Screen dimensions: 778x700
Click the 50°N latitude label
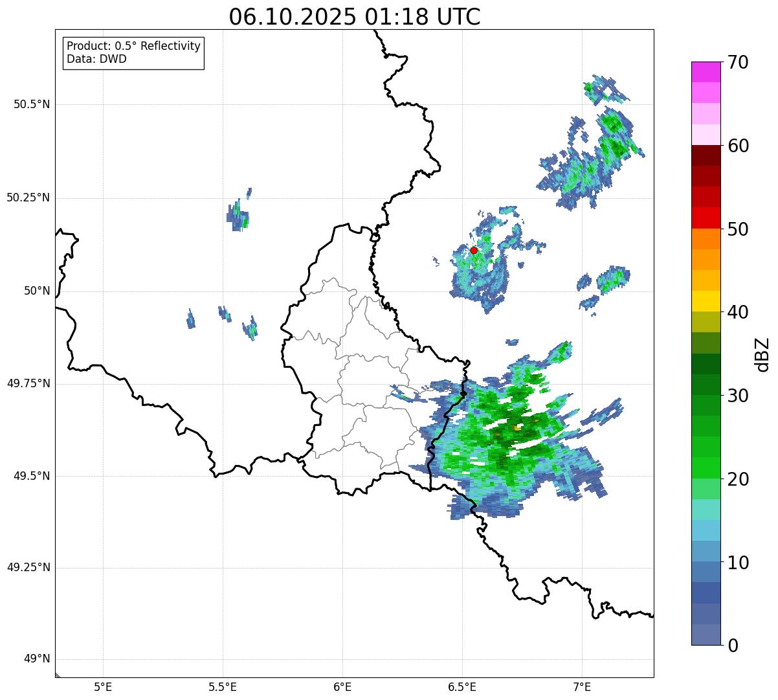tap(37, 291)
